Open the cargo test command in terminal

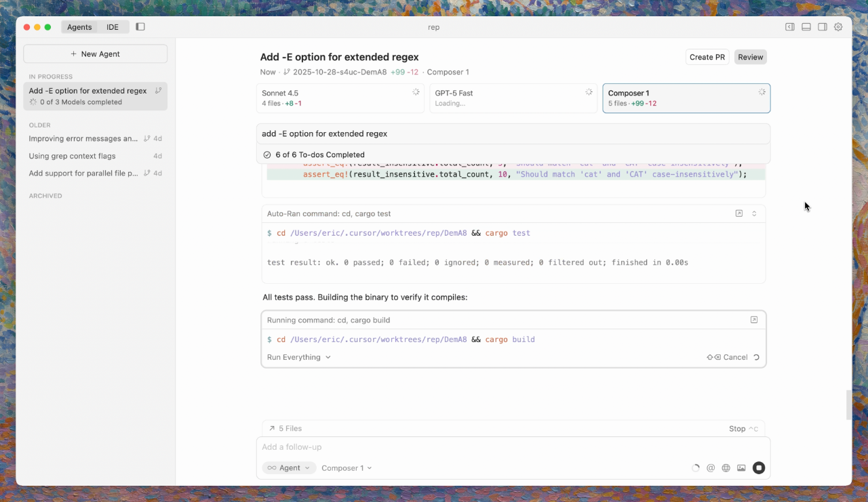738,213
